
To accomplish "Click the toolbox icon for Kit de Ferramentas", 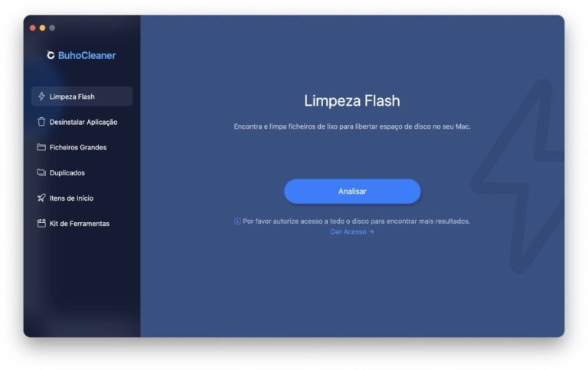I will pyautogui.click(x=41, y=223).
